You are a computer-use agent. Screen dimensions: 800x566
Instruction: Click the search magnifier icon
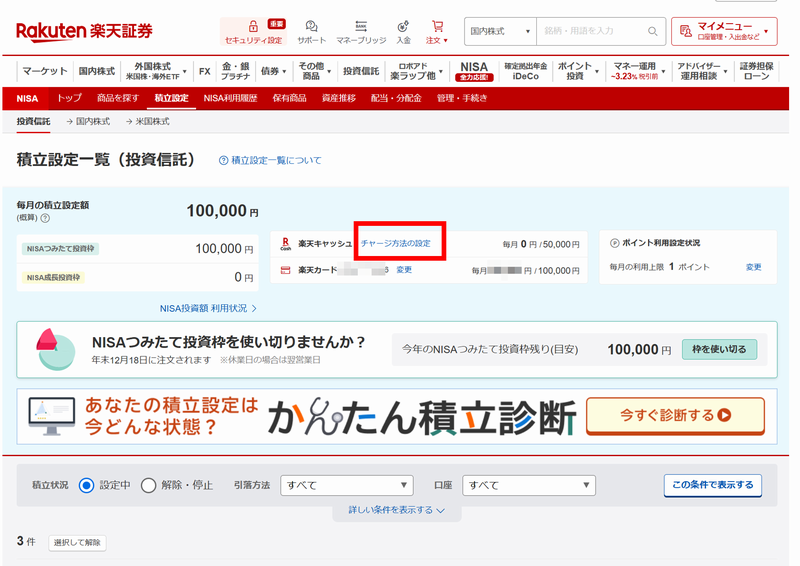[x=653, y=31]
